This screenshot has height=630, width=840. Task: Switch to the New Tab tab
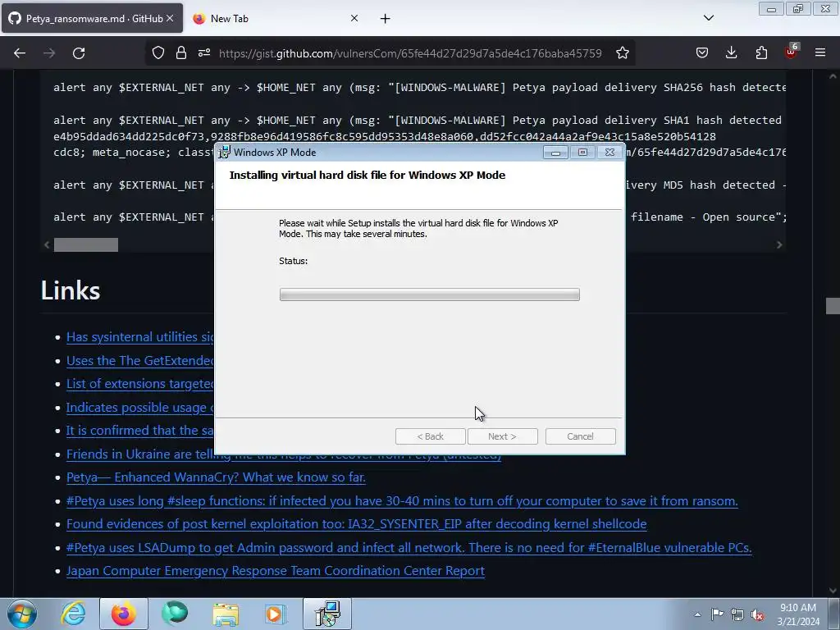(x=276, y=18)
